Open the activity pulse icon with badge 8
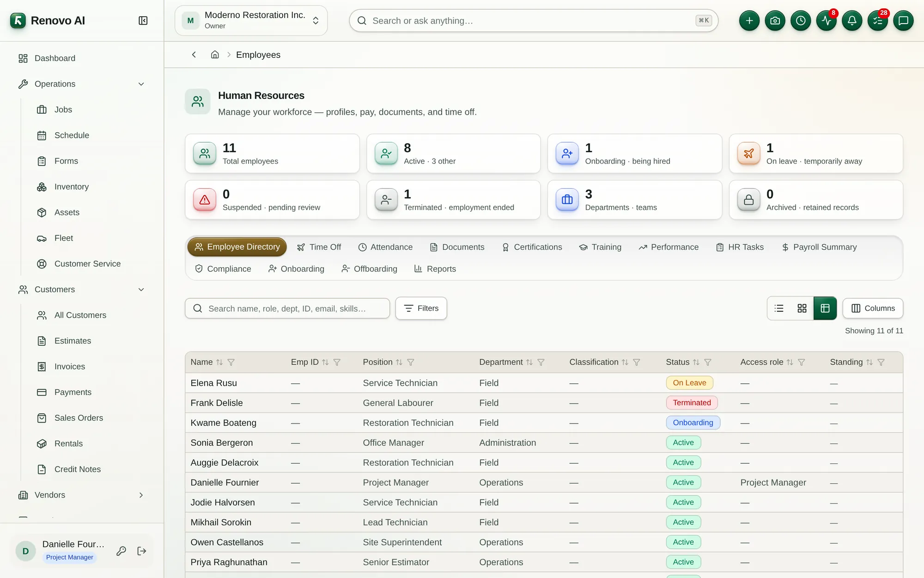The width and height of the screenshot is (924, 578). [x=826, y=21]
